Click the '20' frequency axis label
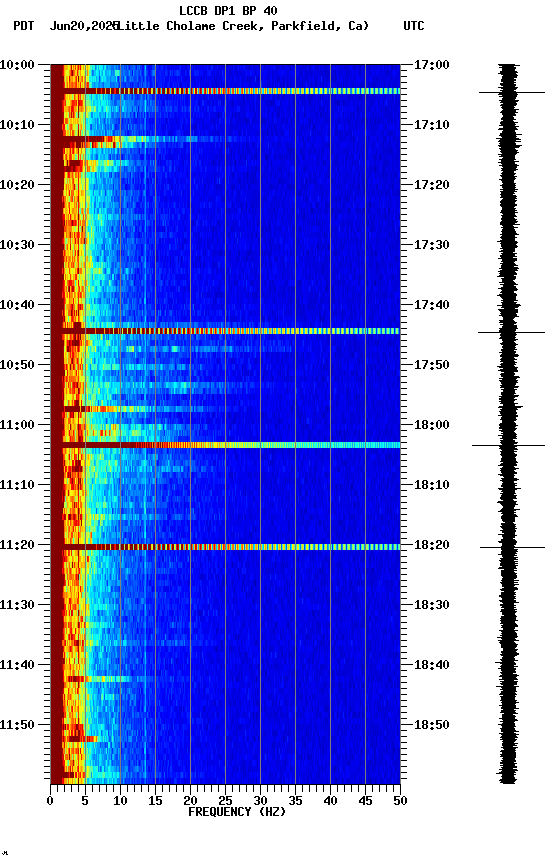The width and height of the screenshot is (552, 864). click(x=190, y=801)
